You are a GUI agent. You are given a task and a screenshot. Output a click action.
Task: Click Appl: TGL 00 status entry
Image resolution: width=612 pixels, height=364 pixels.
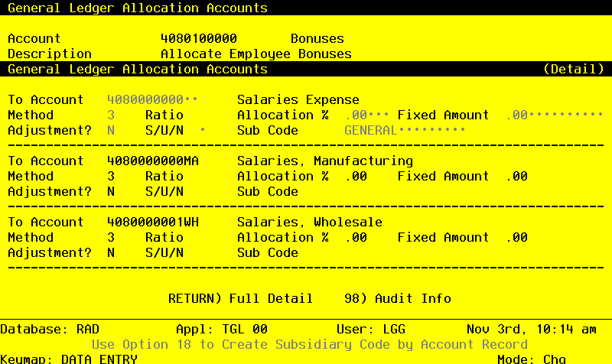[x=222, y=330]
